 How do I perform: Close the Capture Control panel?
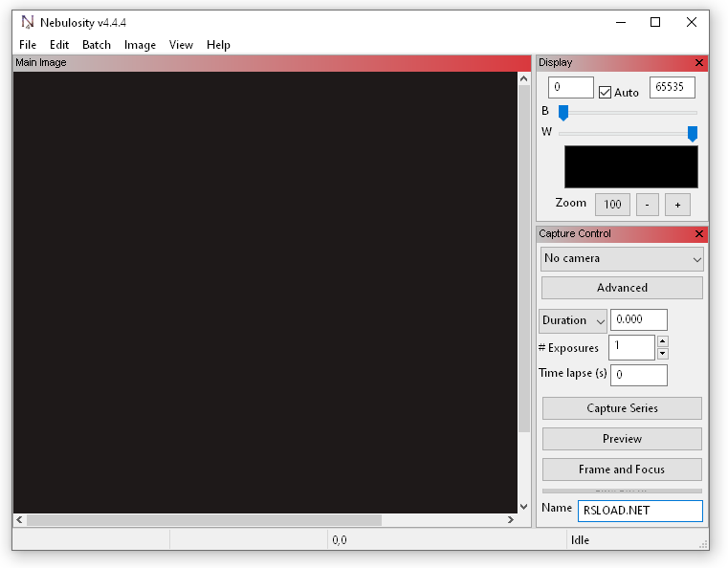[x=698, y=234]
